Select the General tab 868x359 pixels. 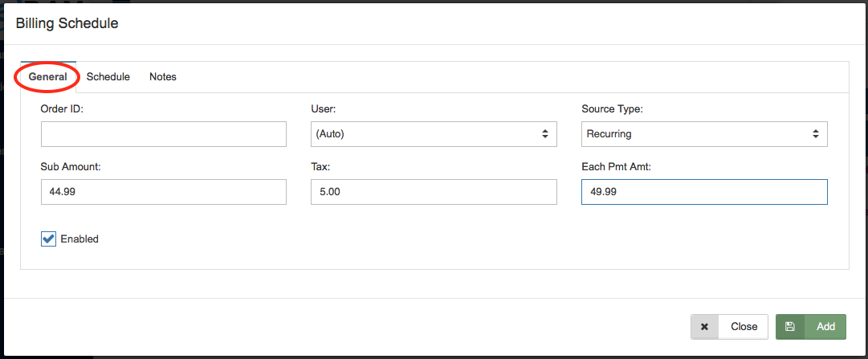click(48, 77)
